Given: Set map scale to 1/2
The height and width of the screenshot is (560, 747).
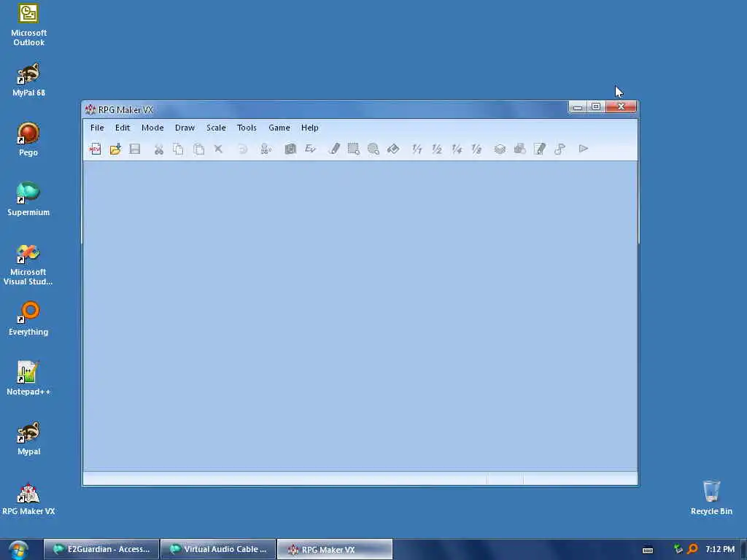Looking at the screenshot, I should 437,149.
